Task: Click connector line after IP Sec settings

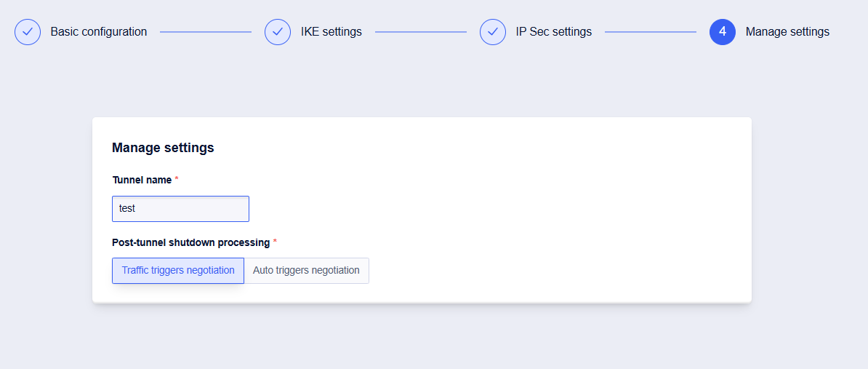Action: pos(651,32)
